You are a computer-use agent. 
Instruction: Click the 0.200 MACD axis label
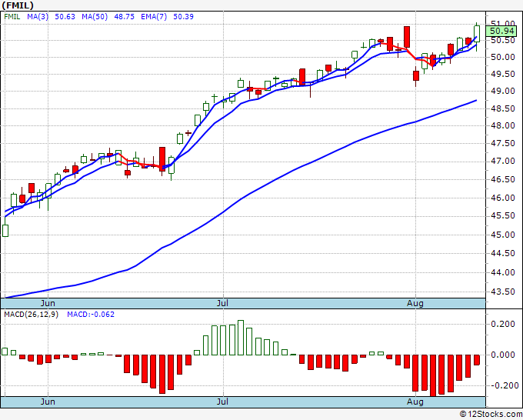pyautogui.click(x=503, y=324)
